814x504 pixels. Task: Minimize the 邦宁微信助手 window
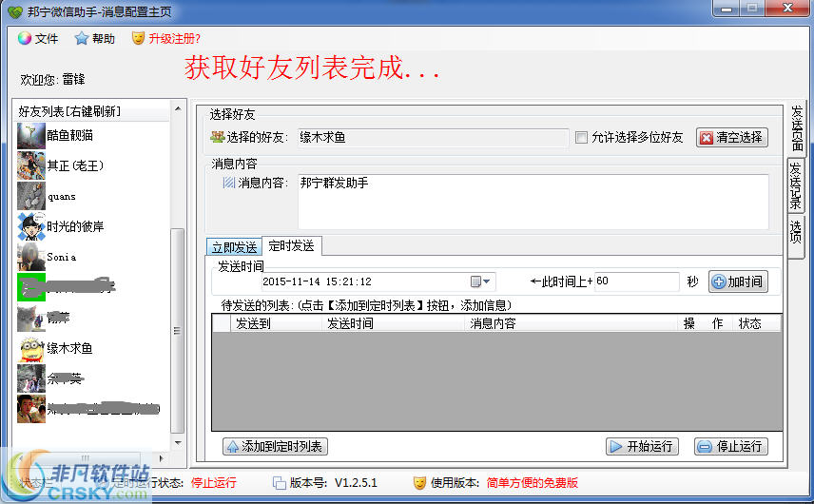click(727, 9)
